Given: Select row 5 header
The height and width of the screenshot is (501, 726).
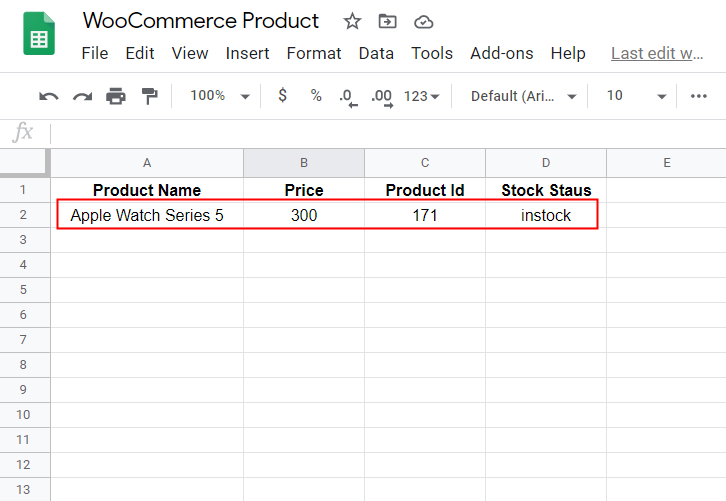Looking at the screenshot, I should coord(23,290).
